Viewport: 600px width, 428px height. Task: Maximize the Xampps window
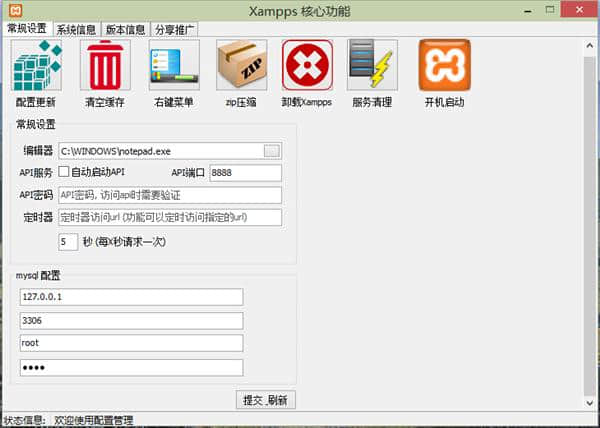pyautogui.click(x=550, y=10)
